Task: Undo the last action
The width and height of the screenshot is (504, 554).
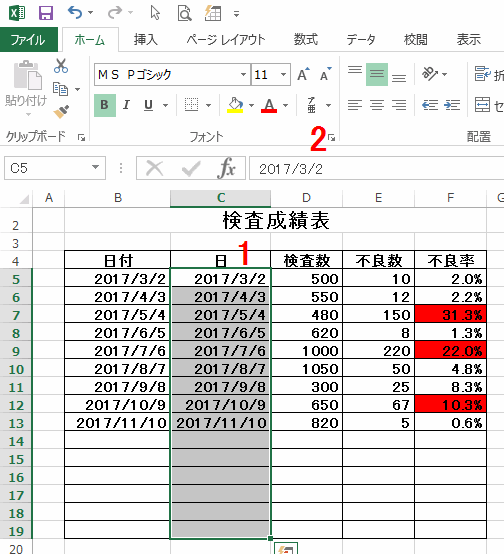Action: click(75, 13)
